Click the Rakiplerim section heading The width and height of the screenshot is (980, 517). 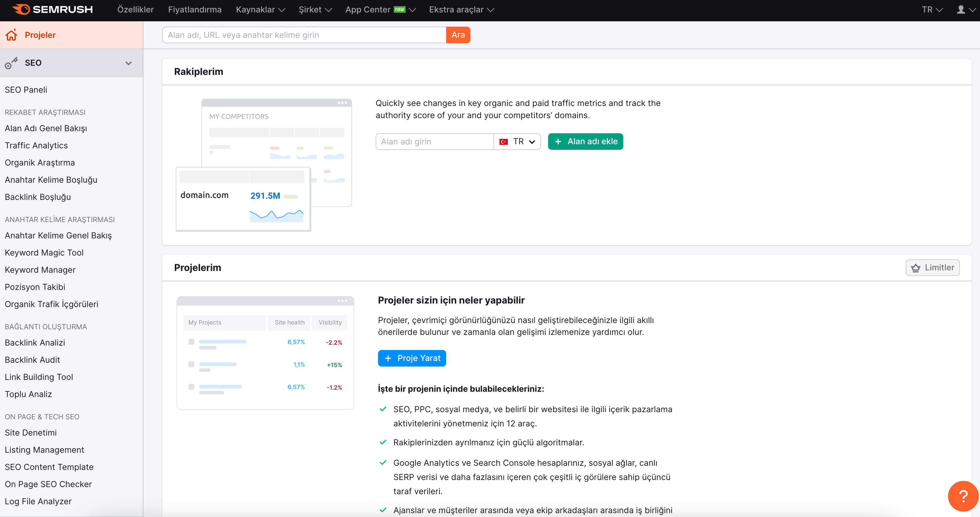pos(198,71)
